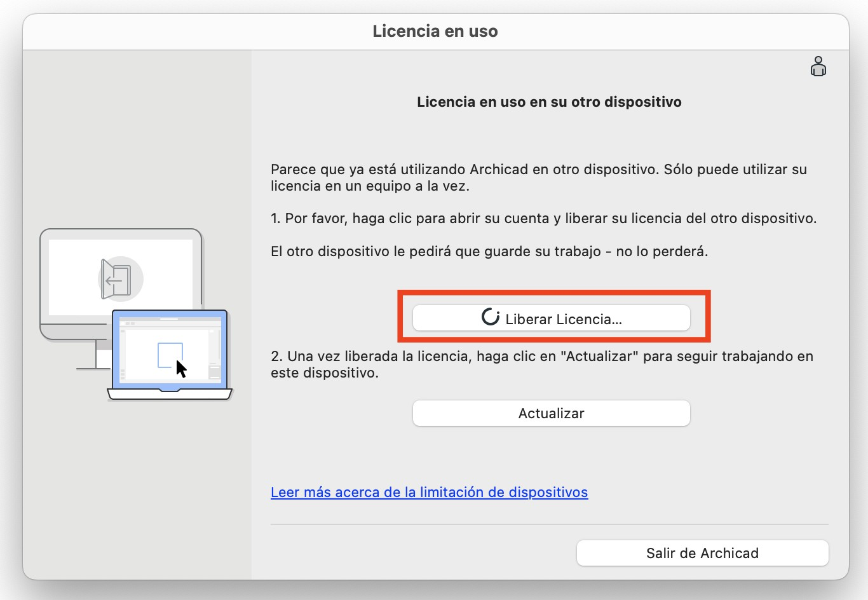Click the blue laptop screen border
Viewport: 868px width, 600px height.
point(170,314)
